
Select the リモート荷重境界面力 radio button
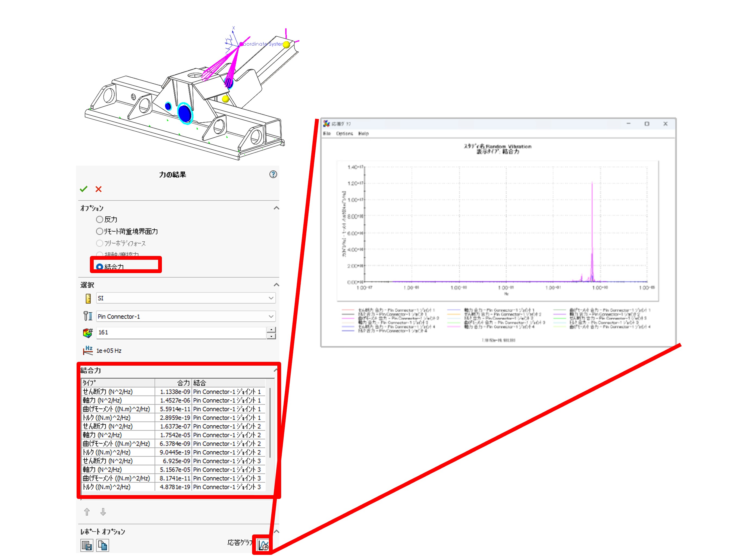(x=99, y=231)
